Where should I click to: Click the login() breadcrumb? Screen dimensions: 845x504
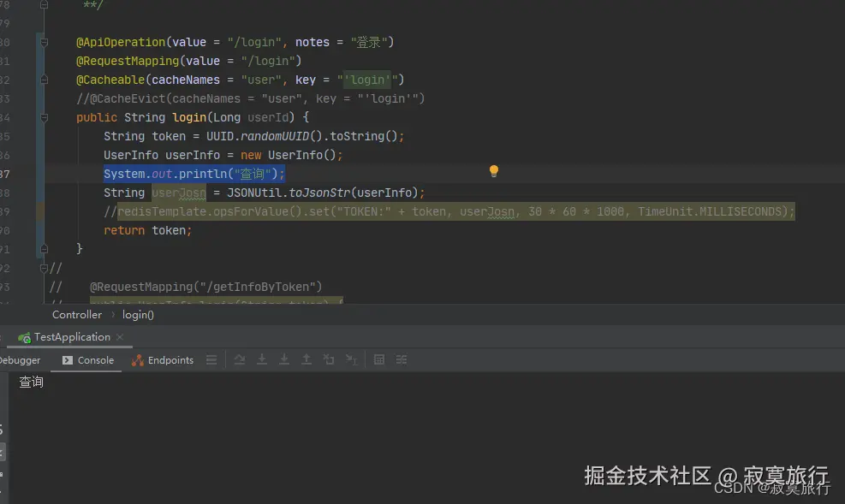pos(138,315)
